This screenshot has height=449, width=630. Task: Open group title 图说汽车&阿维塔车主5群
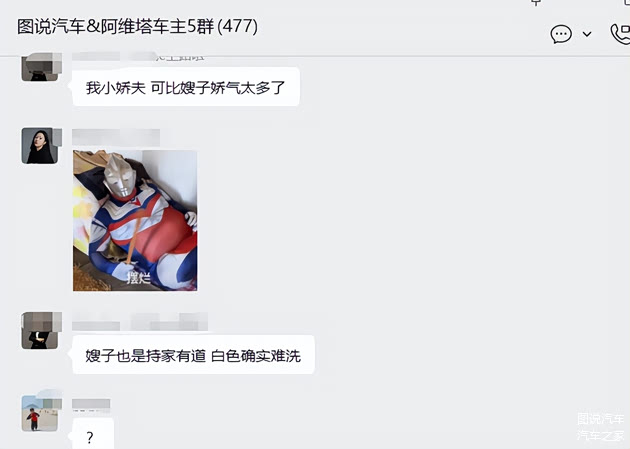pos(116,27)
